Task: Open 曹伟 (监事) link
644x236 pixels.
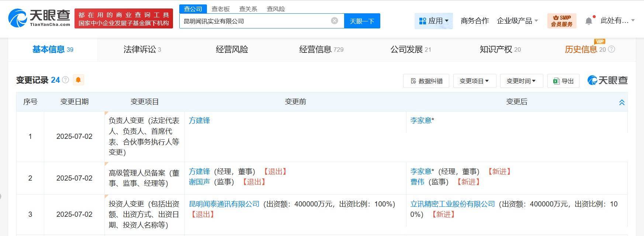Action: pyautogui.click(x=417, y=182)
